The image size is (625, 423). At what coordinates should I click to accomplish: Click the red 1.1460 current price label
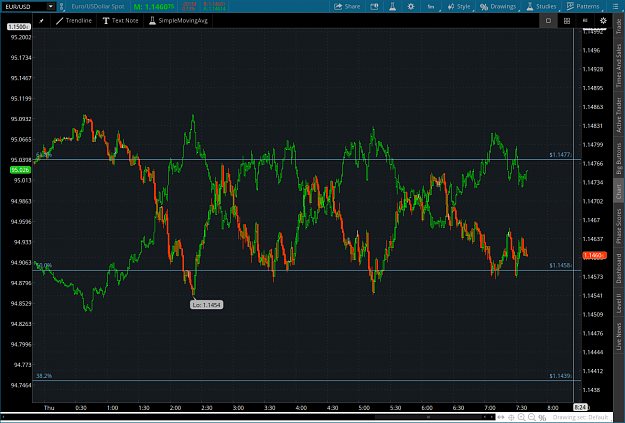coord(595,255)
